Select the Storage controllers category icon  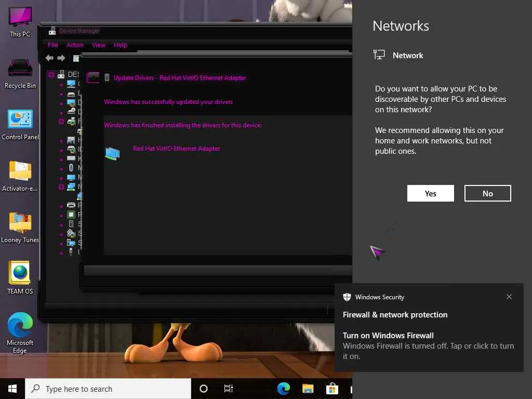click(x=71, y=233)
